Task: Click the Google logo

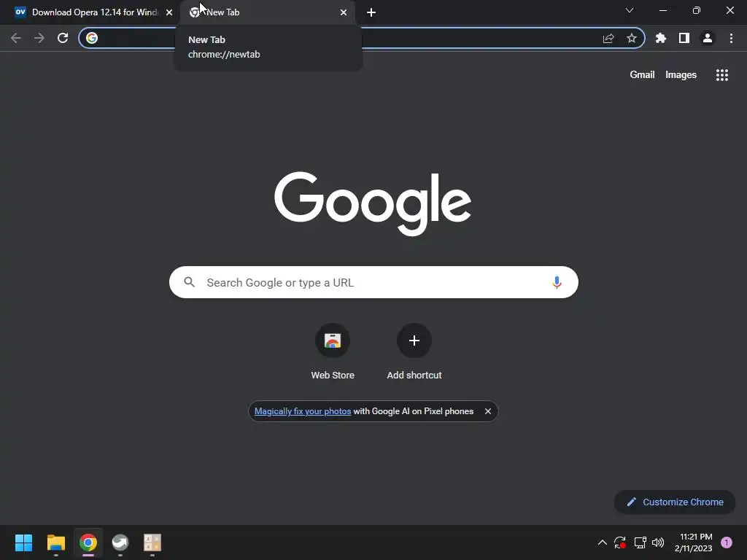Action: [x=373, y=203]
